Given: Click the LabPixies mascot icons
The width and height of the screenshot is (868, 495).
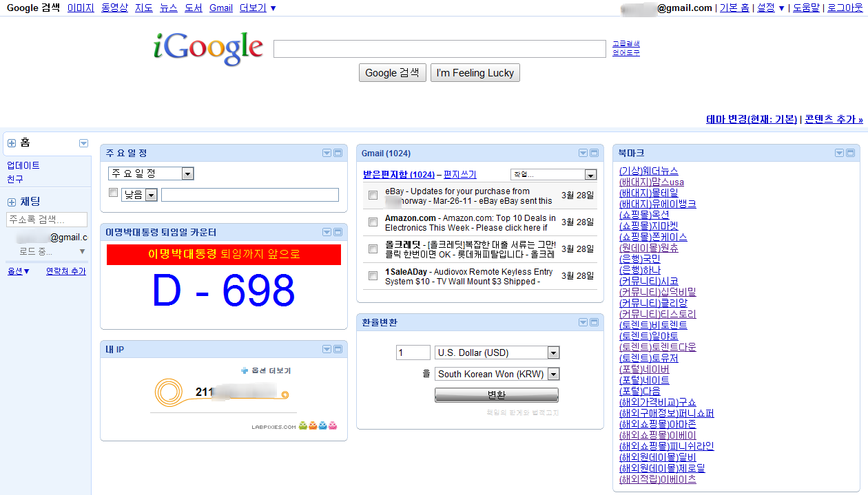Looking at the screenshot, I should [x=318, y=425].
